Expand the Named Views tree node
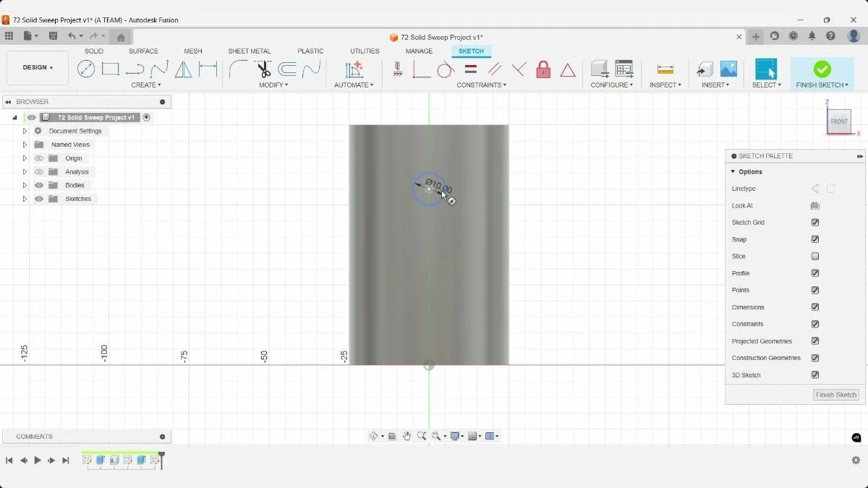Viewport: 868px width, 488px height. click(x=25, y=145)
